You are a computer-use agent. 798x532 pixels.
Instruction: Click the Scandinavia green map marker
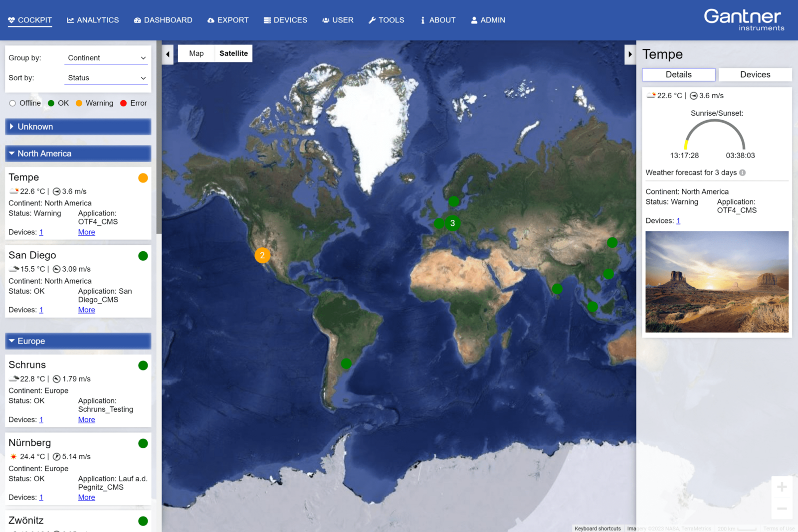click(453, 201)
